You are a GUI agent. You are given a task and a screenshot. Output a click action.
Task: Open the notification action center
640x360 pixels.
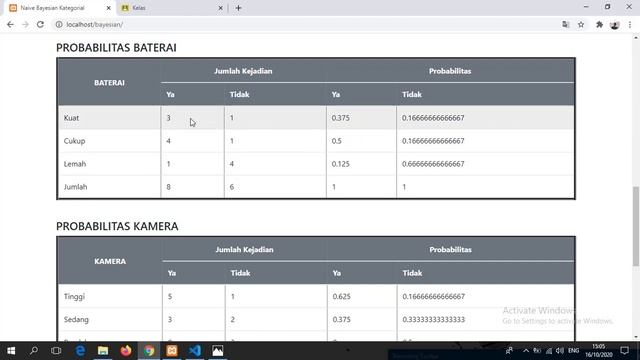pyautogui.click(x=624, y=351)
